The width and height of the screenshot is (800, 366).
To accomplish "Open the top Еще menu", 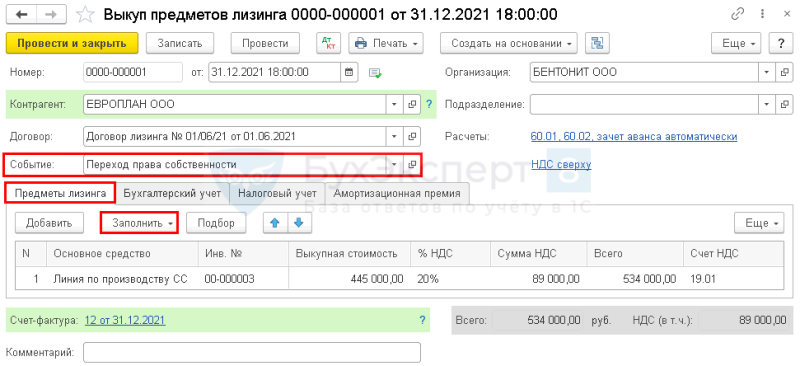I will tap(737, 43).
